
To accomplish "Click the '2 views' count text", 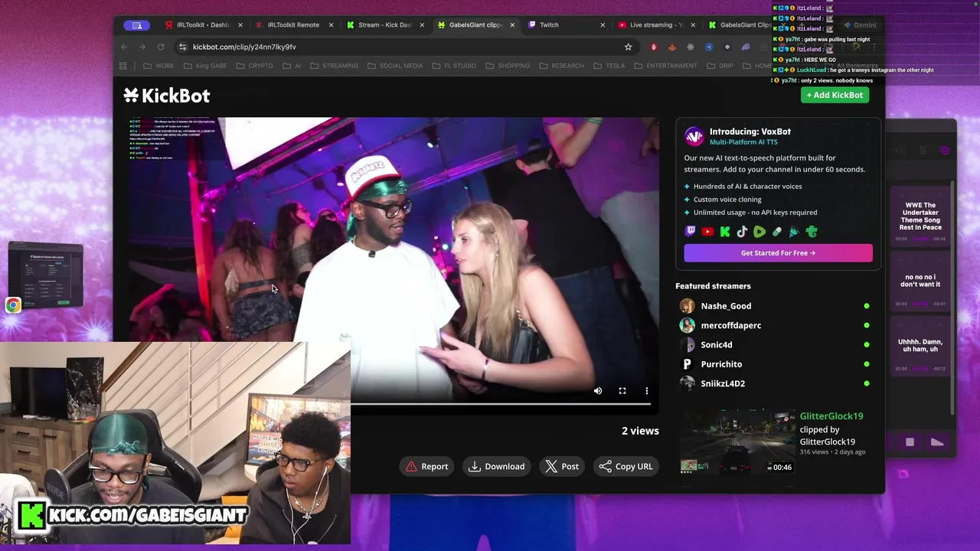I will coord(640,431).
